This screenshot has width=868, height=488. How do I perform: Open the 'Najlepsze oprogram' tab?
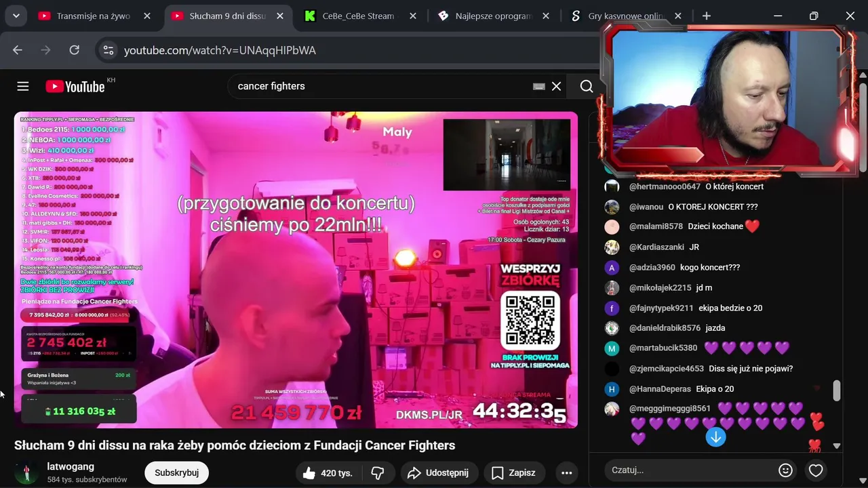pos(493,16)
